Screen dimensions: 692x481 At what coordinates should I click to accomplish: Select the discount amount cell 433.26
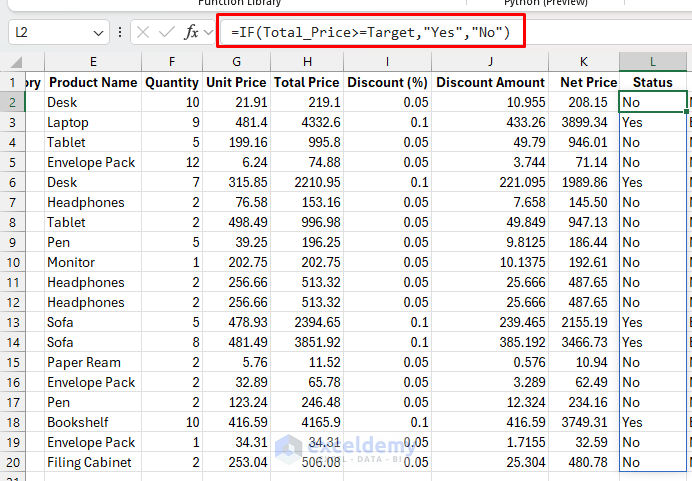pyautogui.click(x=490, y=122)
